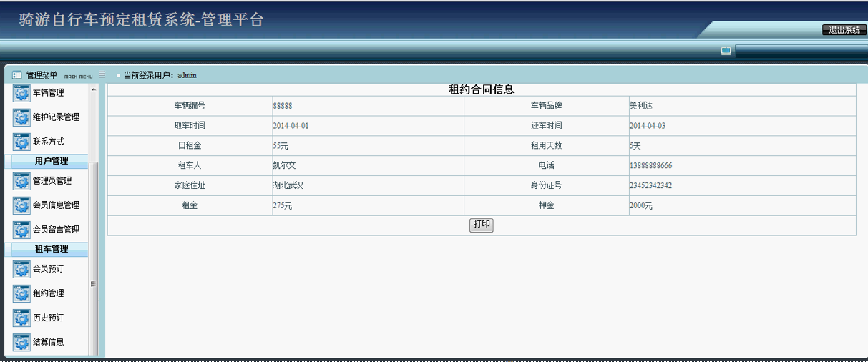The width and height of the screenshot is (868, 362).
Task: Click vehicle number value 88888
Action: [283, 106]
